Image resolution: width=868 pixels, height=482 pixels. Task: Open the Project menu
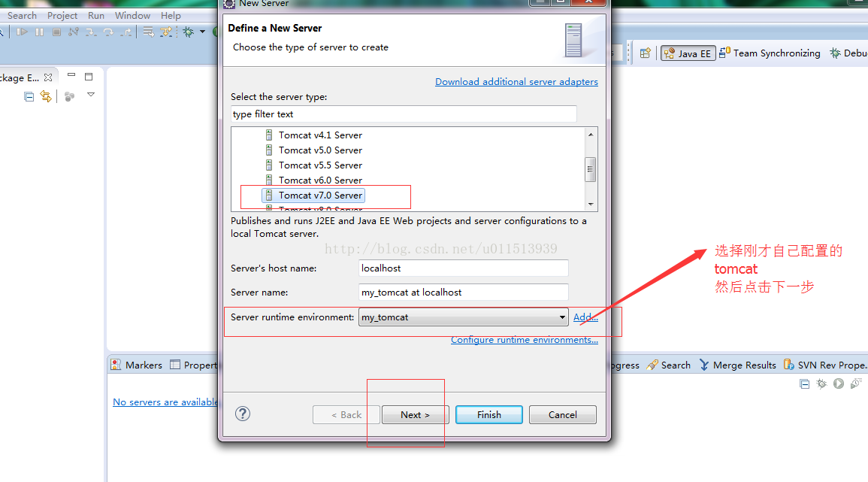[62, 16]
